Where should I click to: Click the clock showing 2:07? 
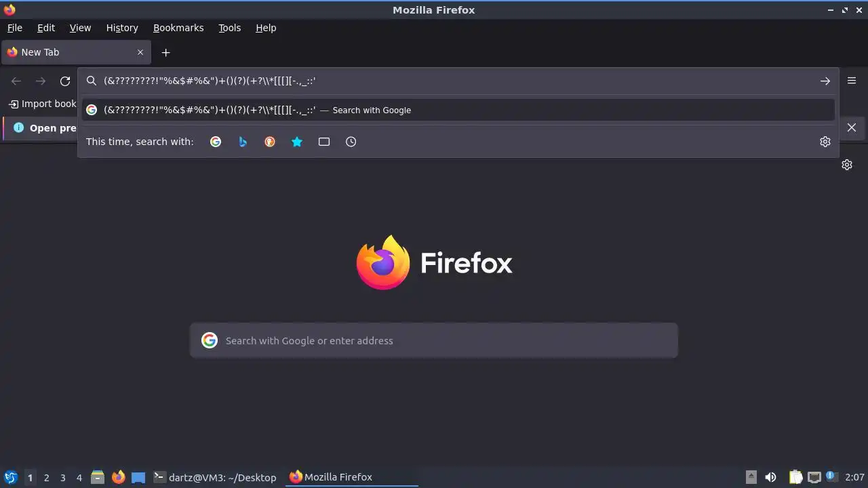pos(854,477)
